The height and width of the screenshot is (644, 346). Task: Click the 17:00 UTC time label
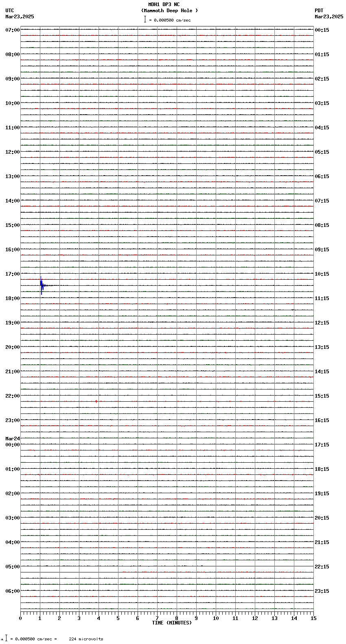coord(13,274)
